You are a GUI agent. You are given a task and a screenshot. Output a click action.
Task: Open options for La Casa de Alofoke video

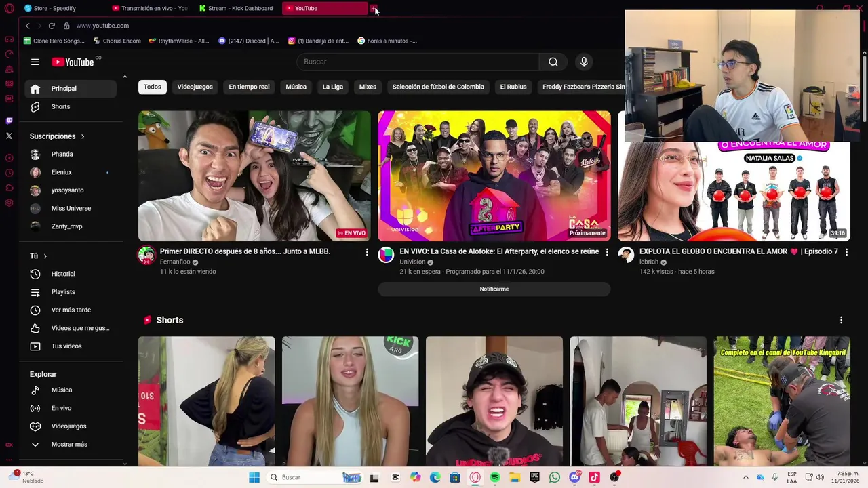tap(607, 252)
